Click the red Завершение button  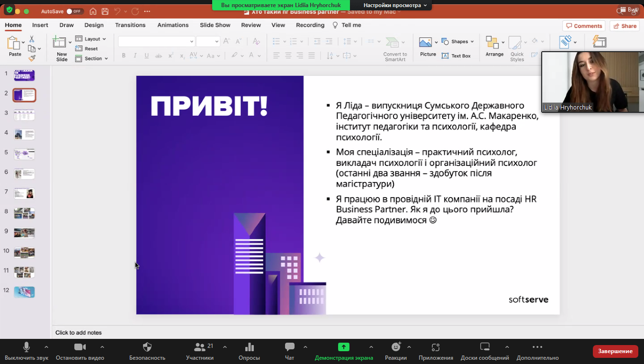pos(615,351)
